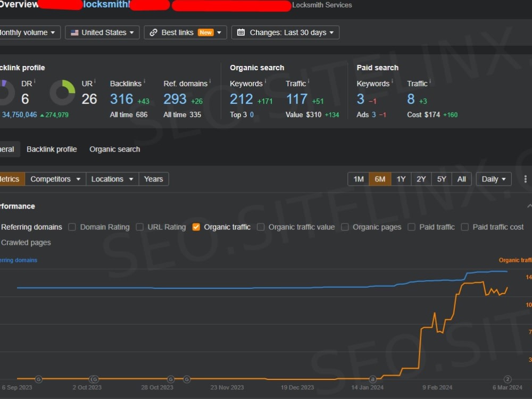This screenshot has width=532, height=399.
Task: Open Changes: Last 30 days dropdown
Action: 285,32
